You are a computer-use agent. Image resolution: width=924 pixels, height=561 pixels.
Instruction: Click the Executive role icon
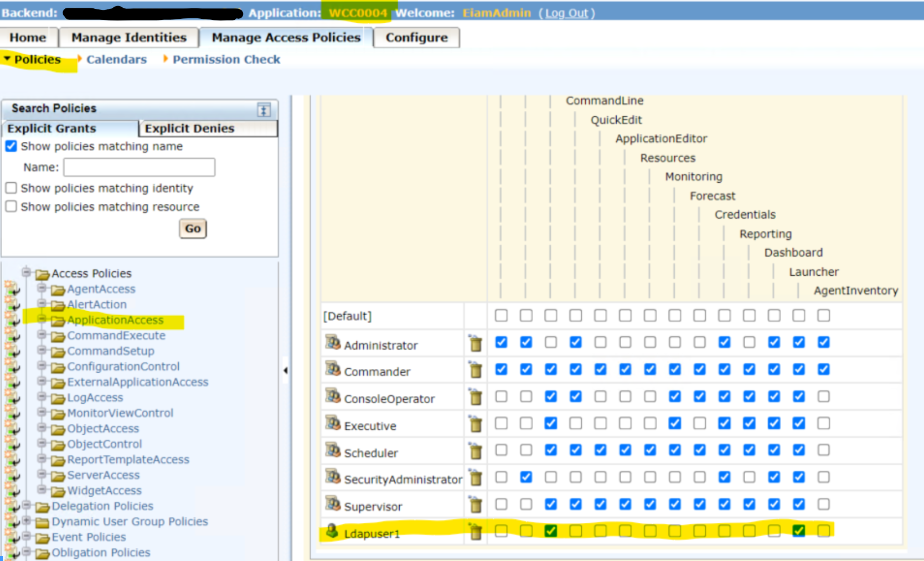(333, 424)
